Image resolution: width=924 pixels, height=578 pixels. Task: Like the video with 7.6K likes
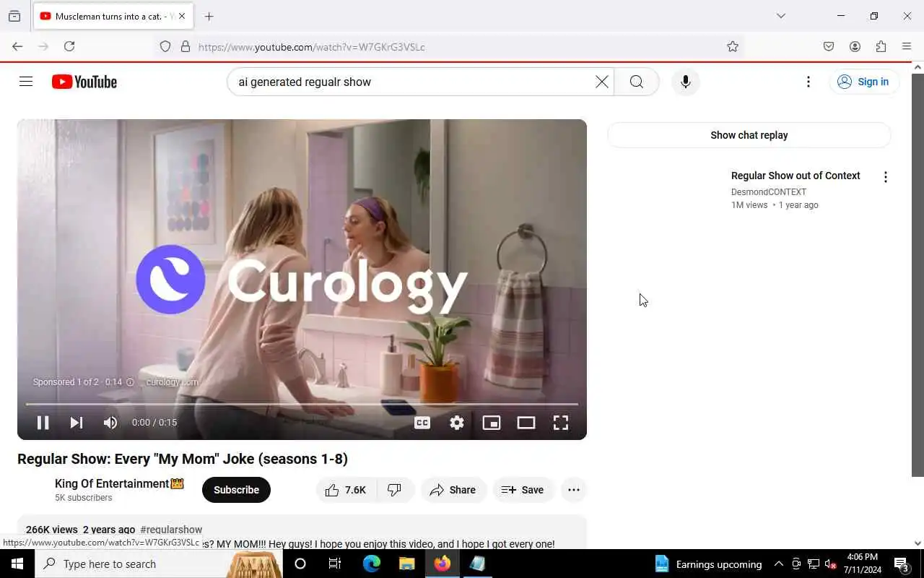[x=346, y=490]
